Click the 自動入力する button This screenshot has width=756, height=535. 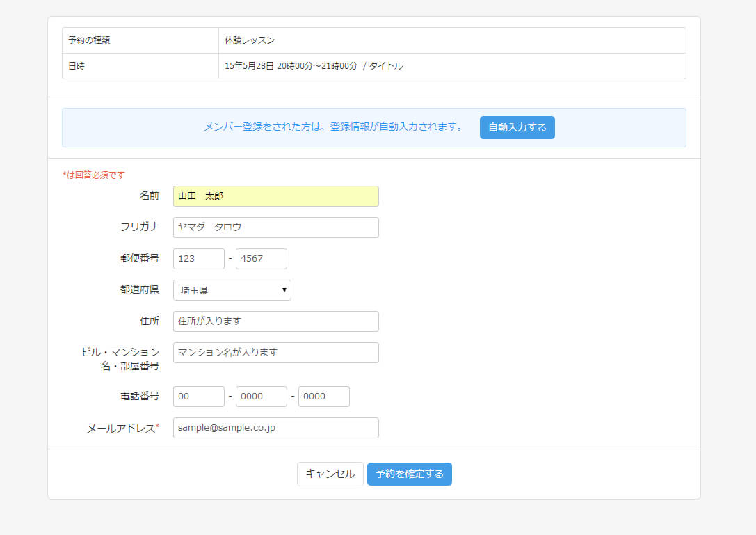[517, 127]
